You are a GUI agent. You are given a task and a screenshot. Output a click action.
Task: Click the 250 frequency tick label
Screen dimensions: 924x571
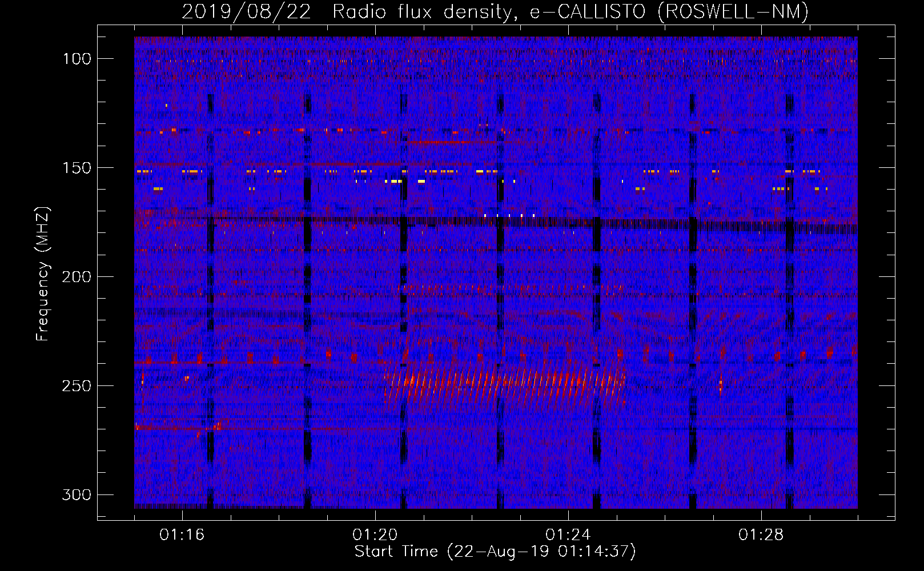[77, 386]
